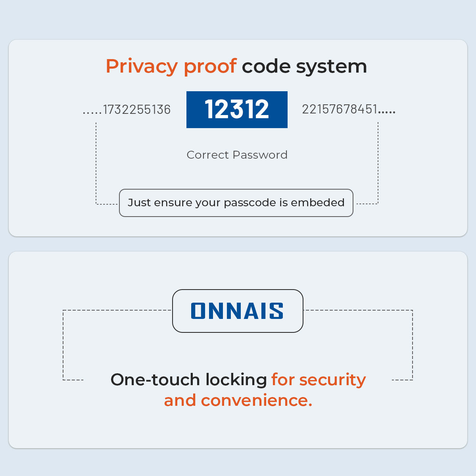
Task: Click the black "code system" heading text
Action: 304,66
